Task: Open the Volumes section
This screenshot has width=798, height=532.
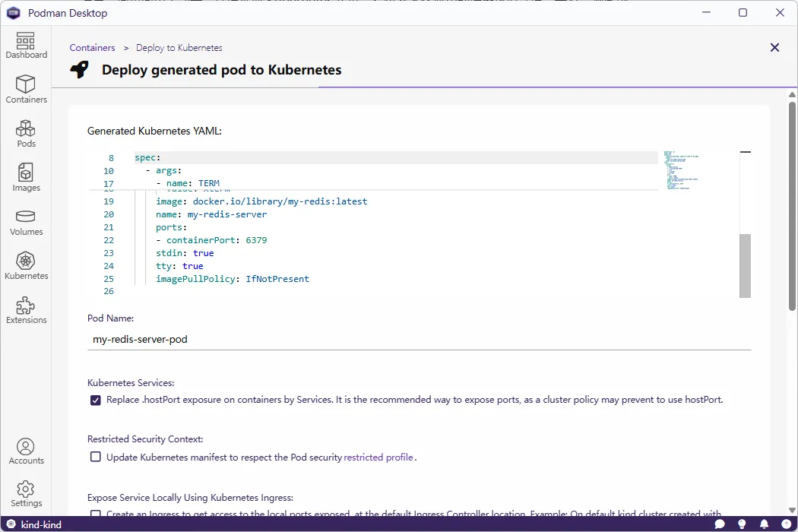Action: point(26,221)
